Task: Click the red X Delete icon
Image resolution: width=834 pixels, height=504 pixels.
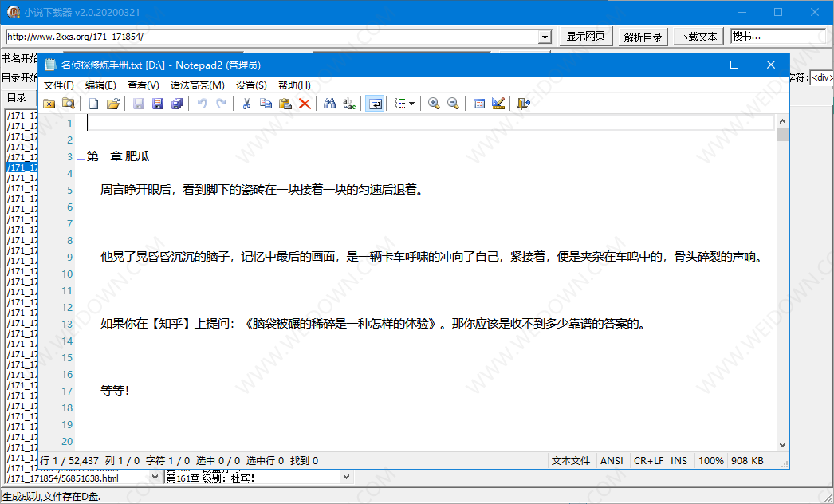Action: coord(305,104)
